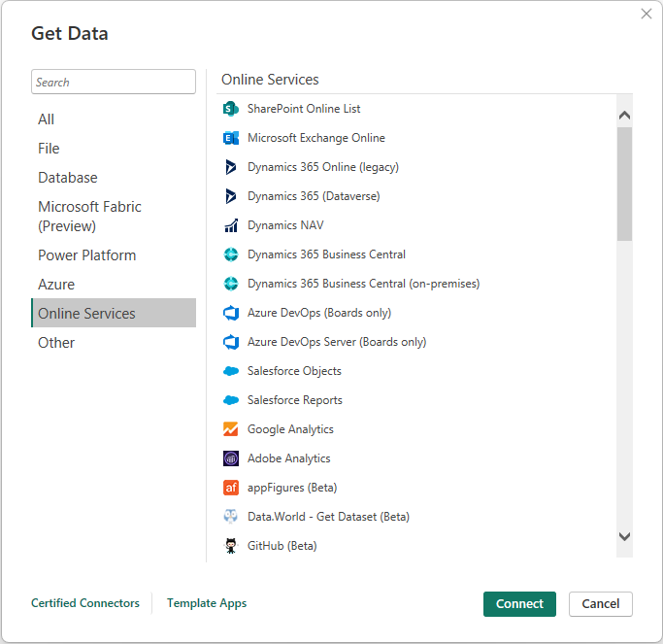
Task: Select the appFigures (Beta) icon
Action: pos(231,488)
